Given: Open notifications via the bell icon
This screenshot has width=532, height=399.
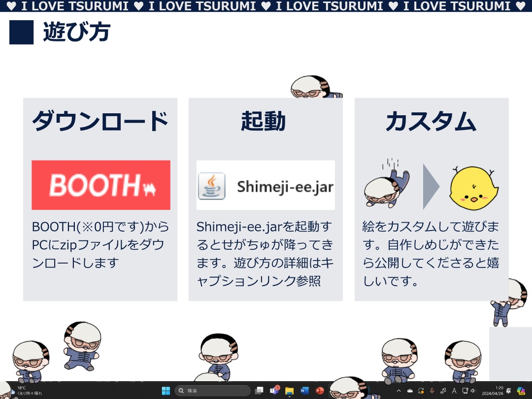Looking at the screenshot, I should click(508, 390).
